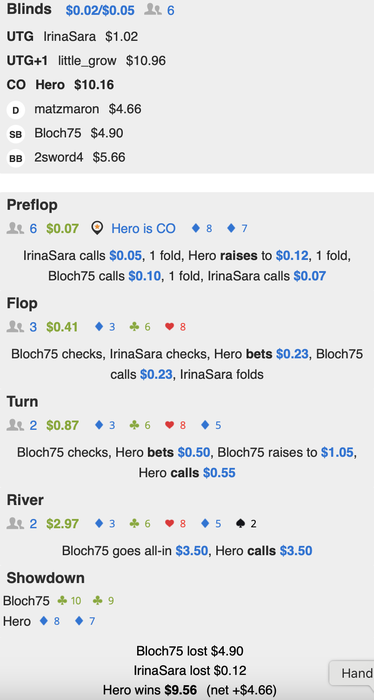The image size is (374, 700).
Task: Click the Preflop pot amount $0.07
Action: coord(62,229)
